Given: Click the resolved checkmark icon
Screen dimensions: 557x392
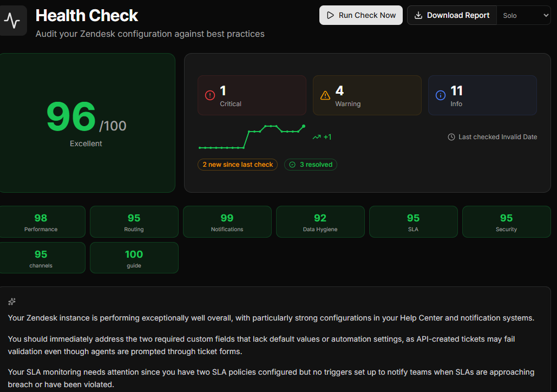Looking at the screenshot, I should (293, 165).
